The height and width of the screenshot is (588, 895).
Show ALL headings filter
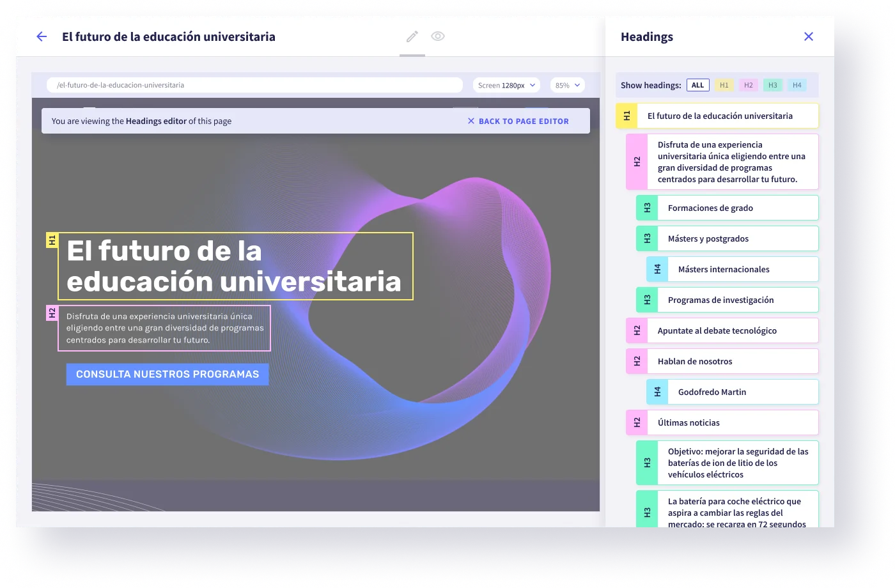pyautogui.click(x=698, y=85)
